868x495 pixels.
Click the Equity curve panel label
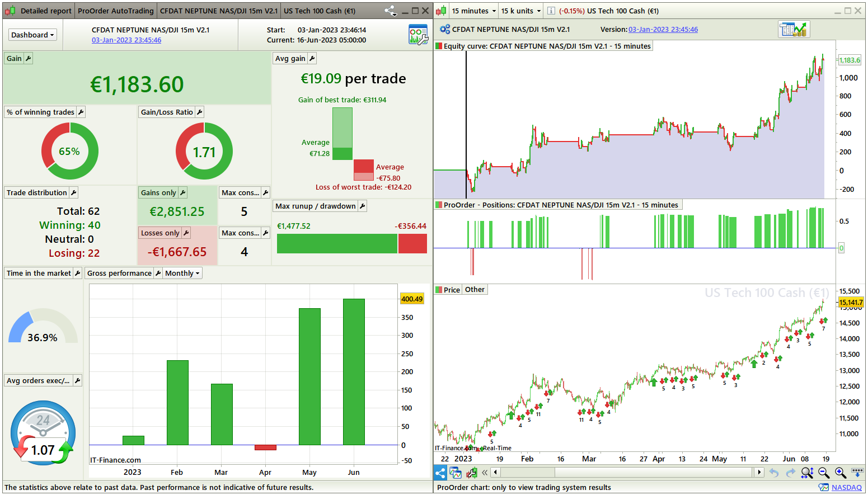[543, 46]
